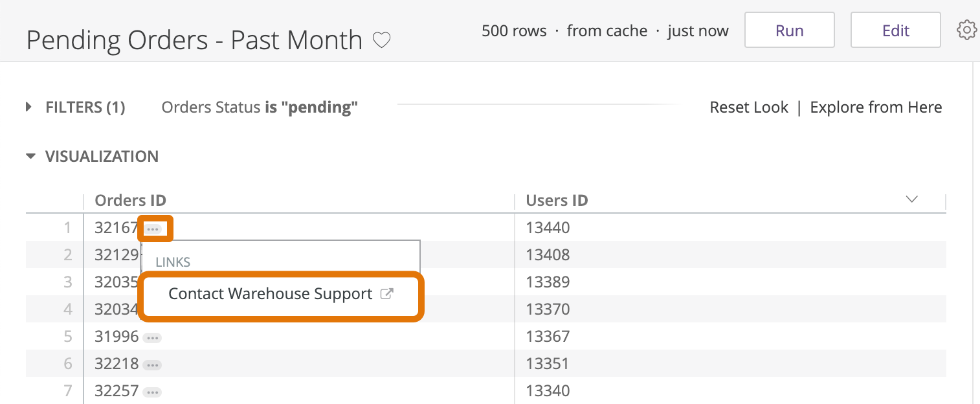Click the external link icon in Links menu

pos(386,294)
